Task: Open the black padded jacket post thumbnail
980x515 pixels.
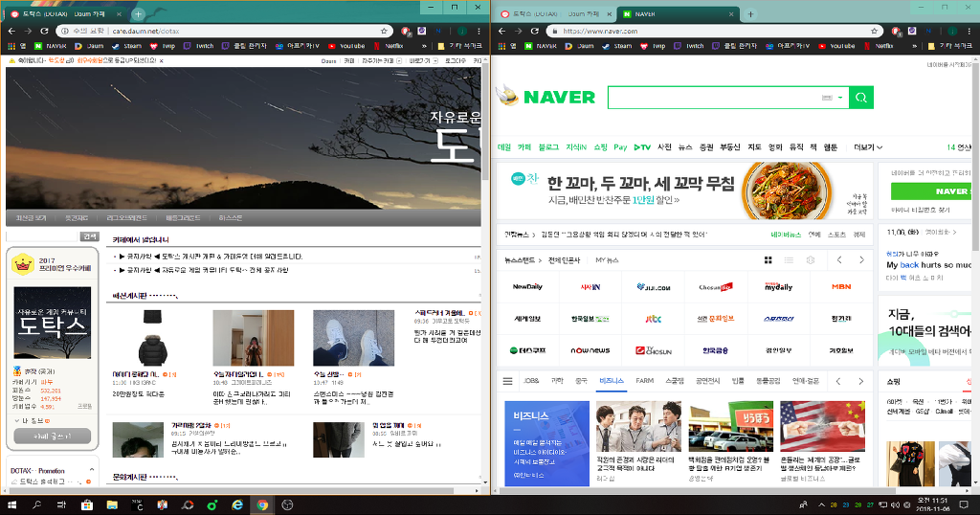Action: pos(152,338)
